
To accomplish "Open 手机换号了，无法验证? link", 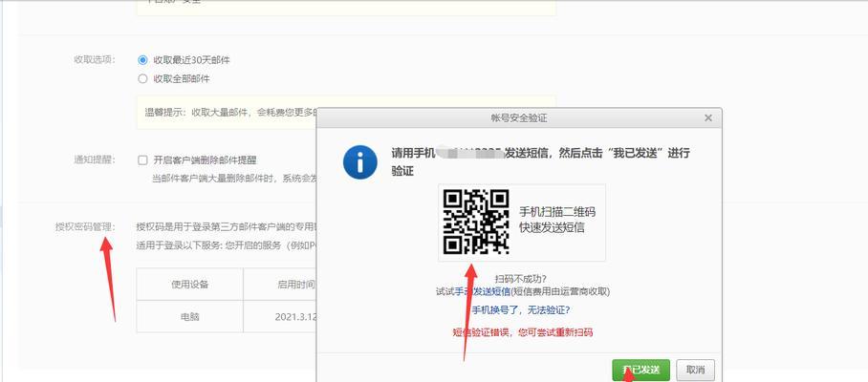I will pyautogui.click(x=521, y=309).
